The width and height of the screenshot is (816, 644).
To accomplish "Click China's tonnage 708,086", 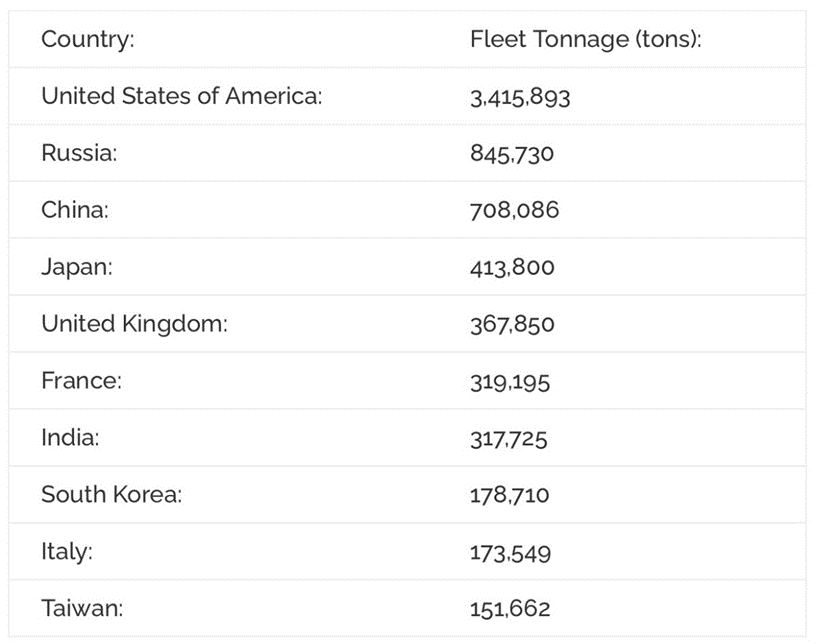I will tap(514, 210).
